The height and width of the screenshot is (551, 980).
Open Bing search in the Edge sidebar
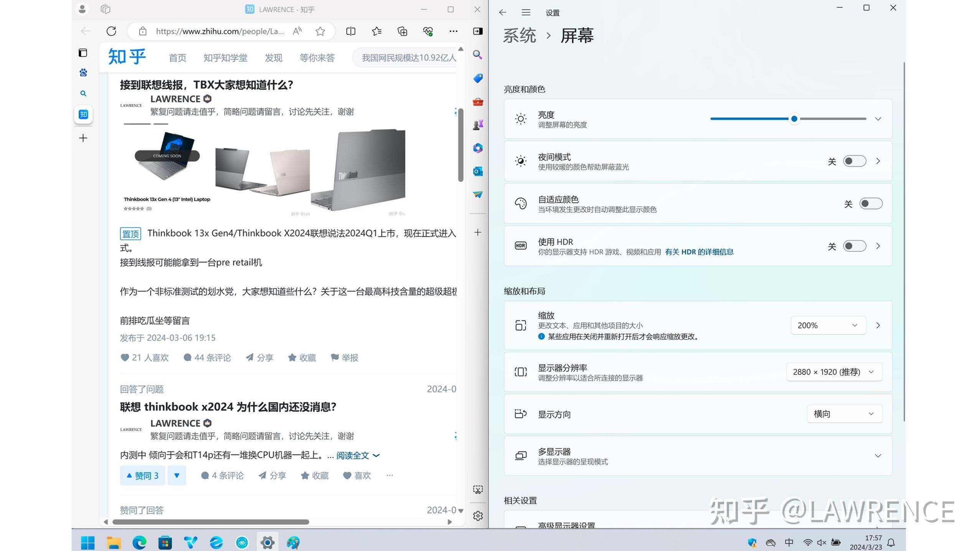coord(477,55)
